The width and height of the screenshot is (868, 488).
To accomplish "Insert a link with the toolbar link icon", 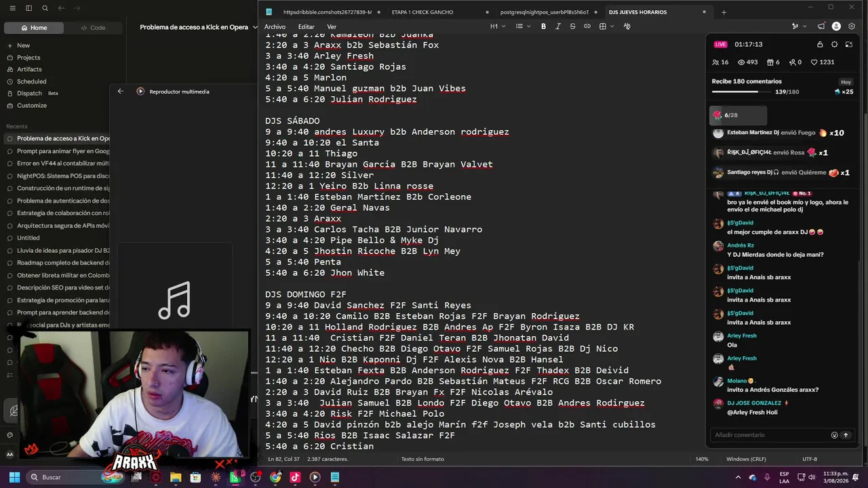I will 587,26.
